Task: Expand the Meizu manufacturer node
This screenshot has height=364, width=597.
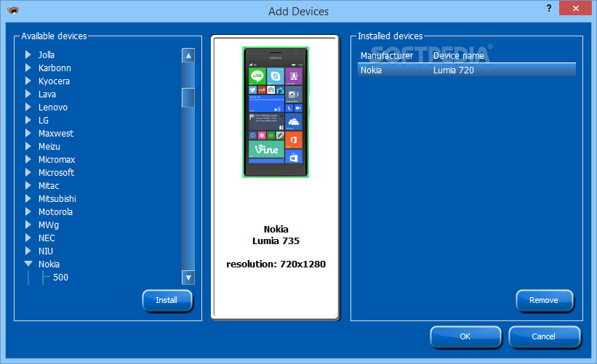Action: [28, 146]
